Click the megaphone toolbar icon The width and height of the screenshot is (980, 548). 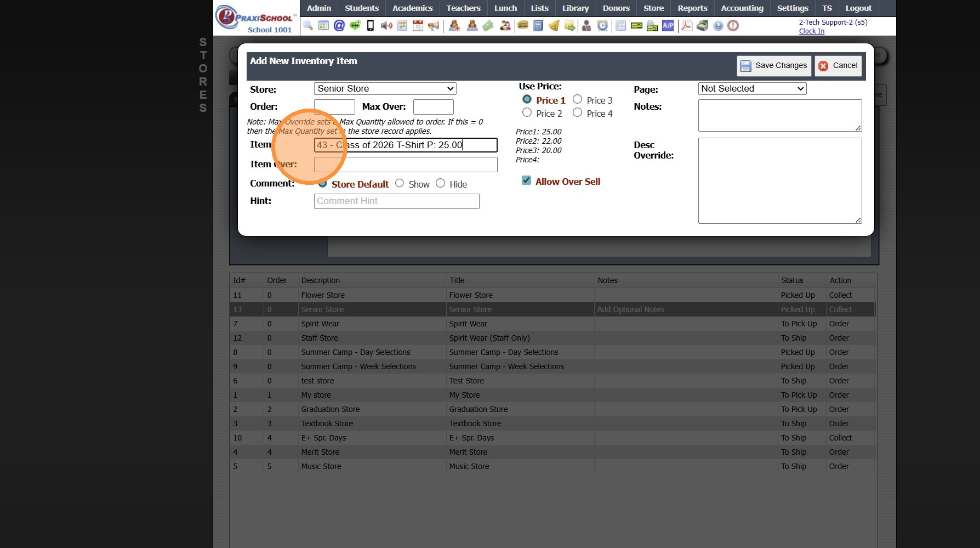coord(434,26)
